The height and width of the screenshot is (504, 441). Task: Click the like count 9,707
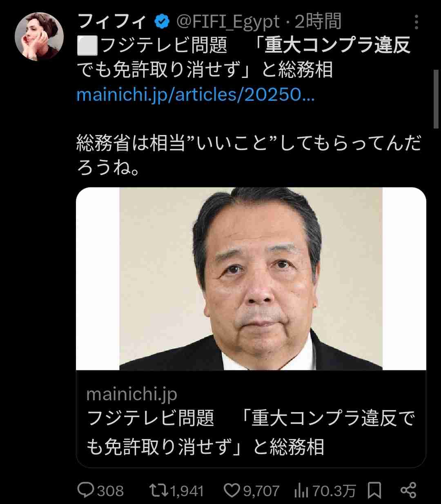pos(261,491)
